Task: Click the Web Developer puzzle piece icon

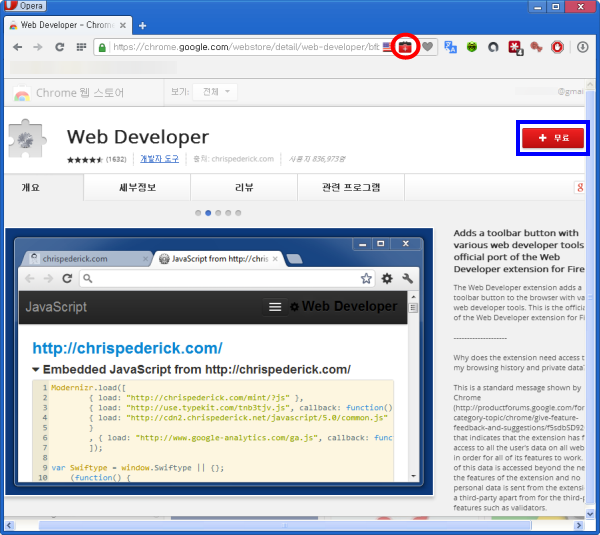Action: [27, 138]
